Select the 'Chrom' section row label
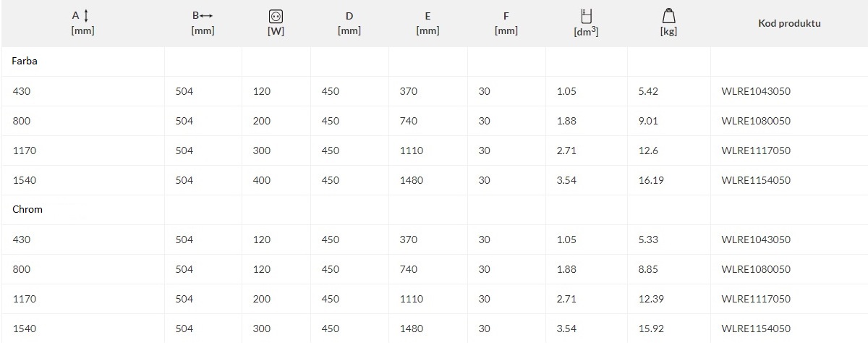Image resolution: width=868 pixels, height=343 pixels. tap(27, 209)
